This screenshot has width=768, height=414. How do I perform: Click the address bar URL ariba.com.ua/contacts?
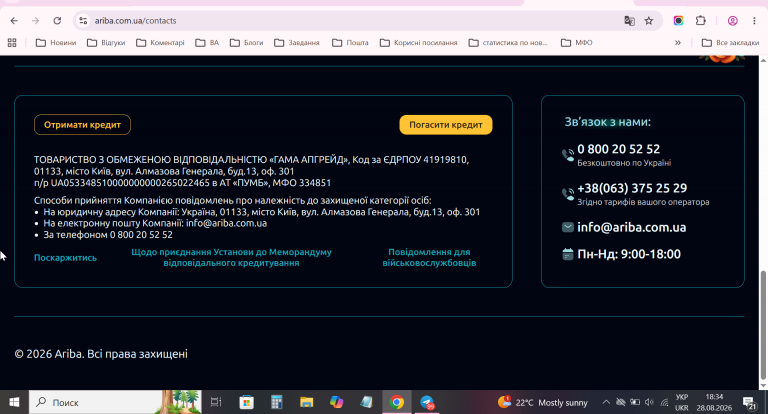pos(136,21)
